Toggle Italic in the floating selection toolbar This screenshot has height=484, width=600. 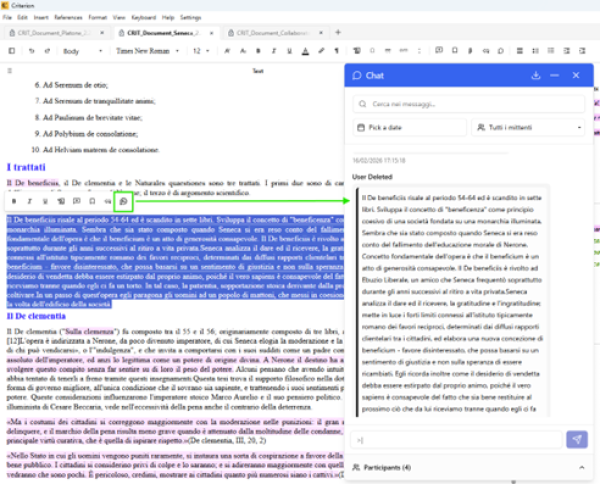[x=30, y=203]
